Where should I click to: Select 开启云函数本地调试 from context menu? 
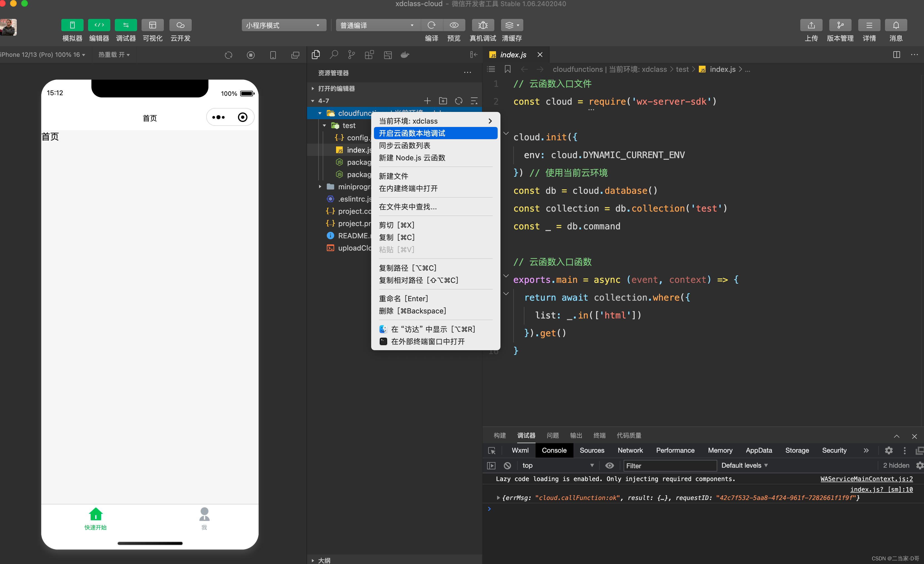436,133
